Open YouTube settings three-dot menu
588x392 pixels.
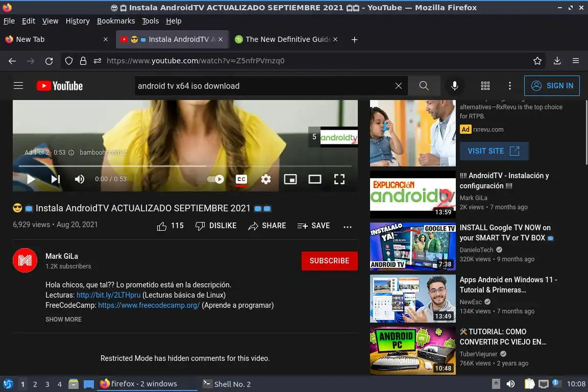click(509, 86)
